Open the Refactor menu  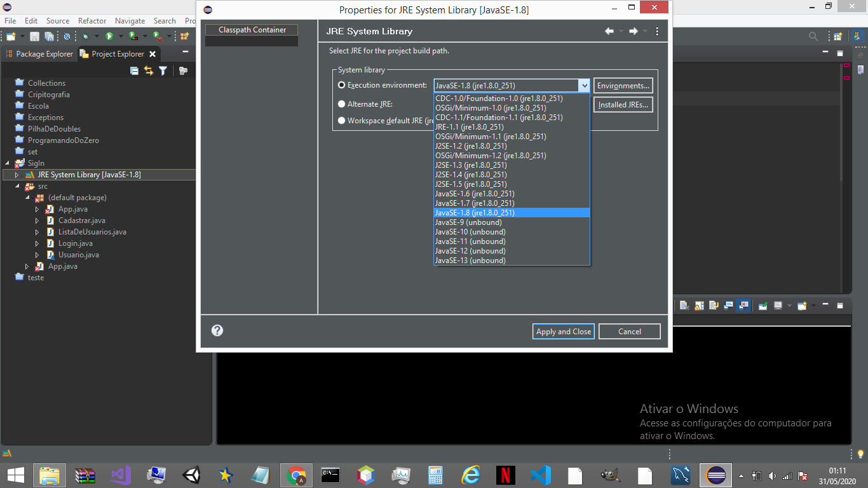92,21
